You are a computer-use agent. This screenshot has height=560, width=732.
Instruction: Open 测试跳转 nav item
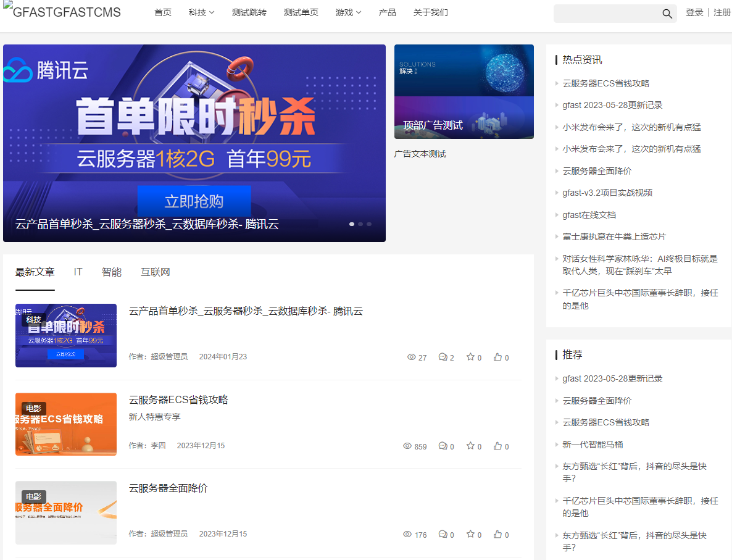(x=249, y=12)
